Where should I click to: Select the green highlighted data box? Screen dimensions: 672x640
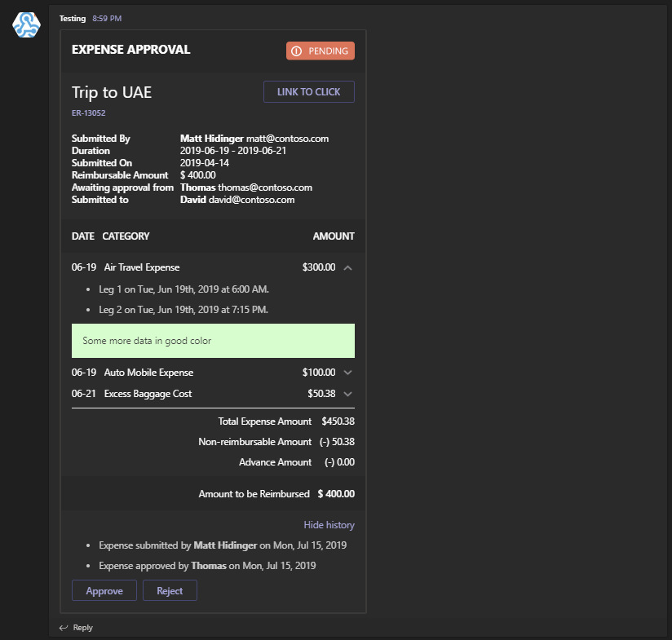[x=213, y=340]
